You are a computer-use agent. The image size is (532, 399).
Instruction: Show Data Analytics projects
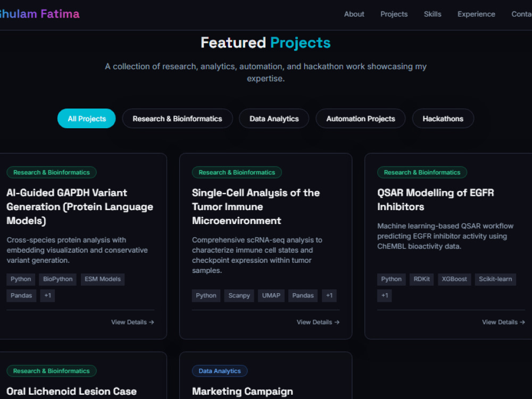274,119
